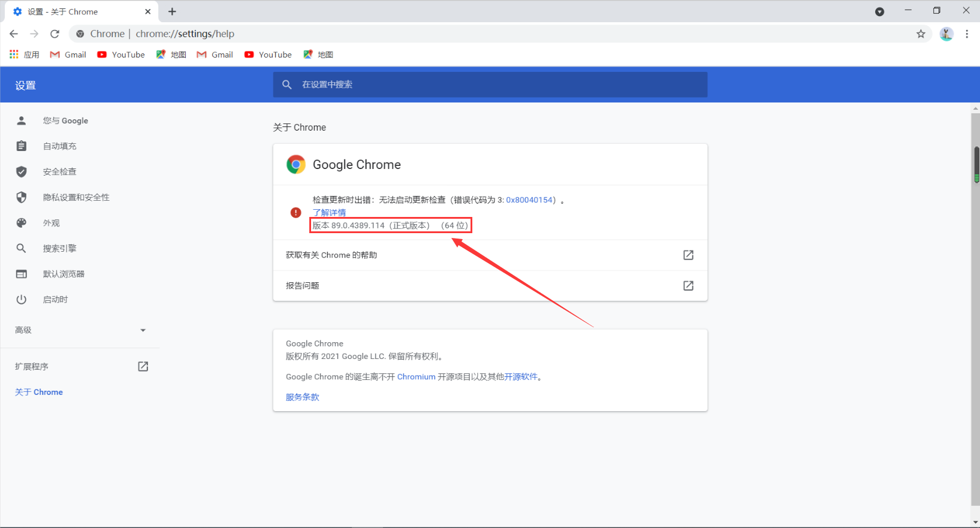
Task: Click the Chromium link
Action: point(416,377)
